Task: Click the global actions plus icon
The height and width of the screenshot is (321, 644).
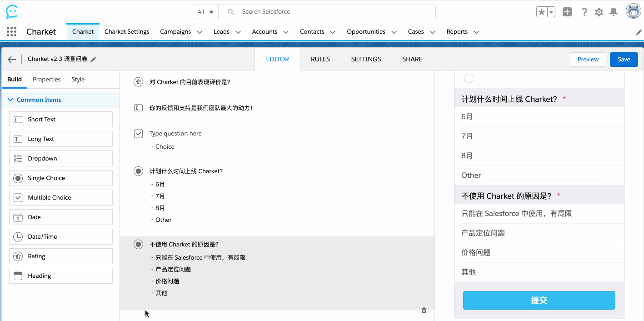Action: coord(567,12)
